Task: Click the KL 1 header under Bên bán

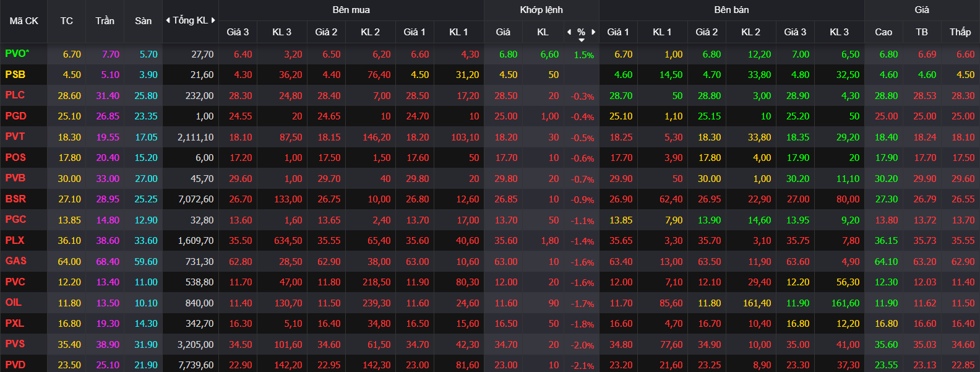Action: pyautogui.click(x=662, y=32)
